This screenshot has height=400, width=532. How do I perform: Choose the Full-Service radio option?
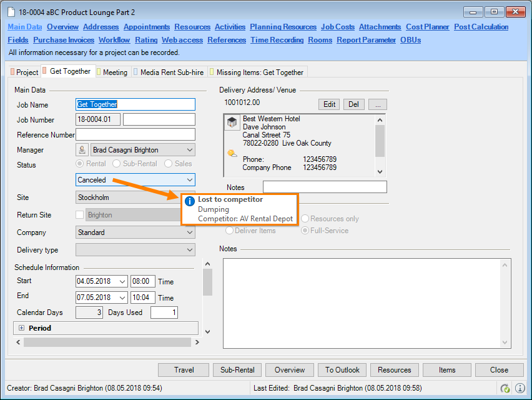coord(305,231)
